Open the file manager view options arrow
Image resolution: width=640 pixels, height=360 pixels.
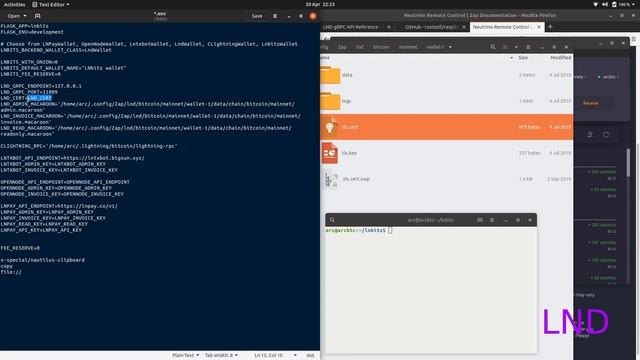coord(516,47)
